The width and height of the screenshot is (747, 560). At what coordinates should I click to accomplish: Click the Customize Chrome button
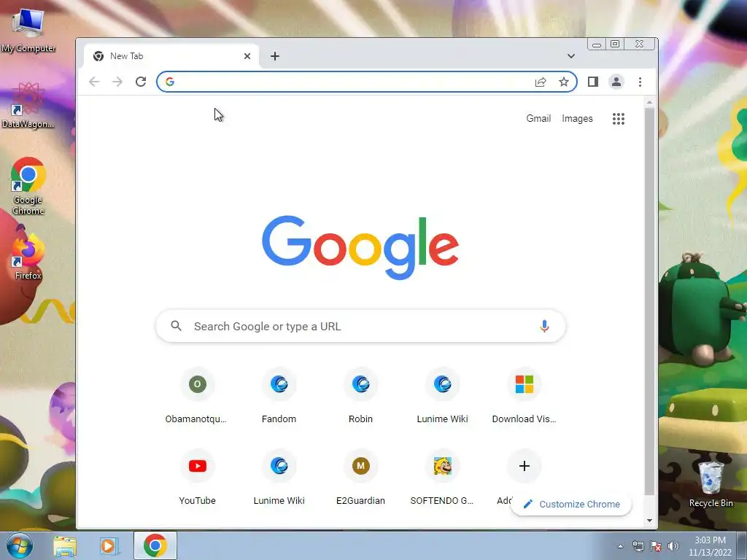click(570, 505)
